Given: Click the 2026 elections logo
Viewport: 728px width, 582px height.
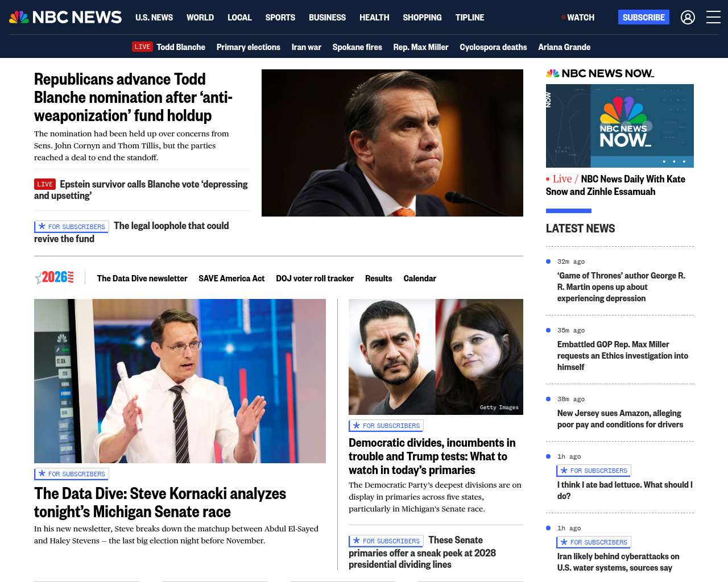Looking at the screenshot, I should click(x=54, y=277).
